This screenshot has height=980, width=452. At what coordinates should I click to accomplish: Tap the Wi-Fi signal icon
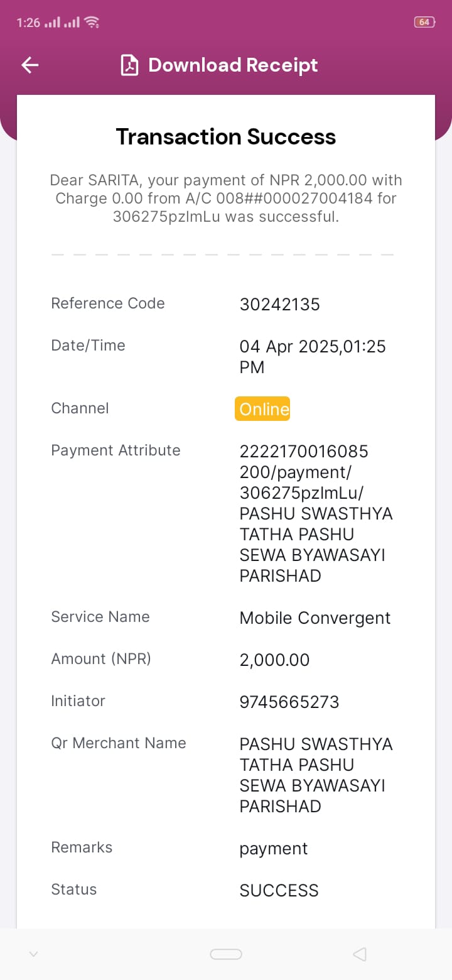tap(92, 22)
